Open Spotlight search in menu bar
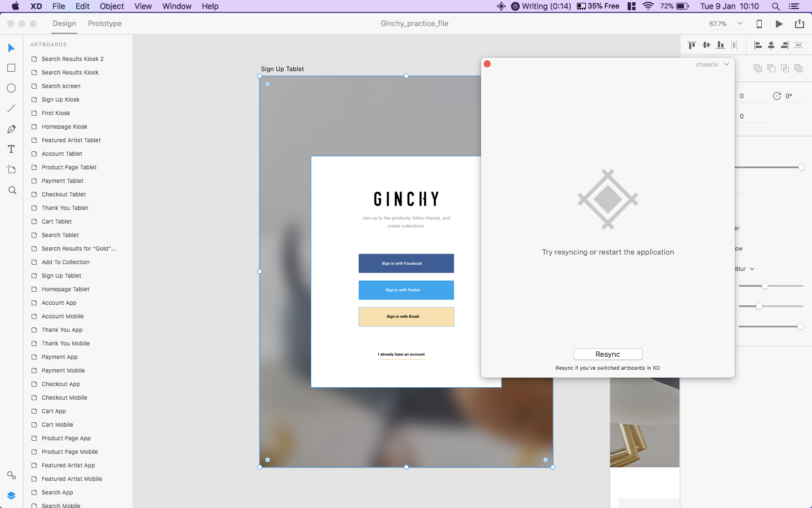Screen dimensions: 812x508 [776, 6]
